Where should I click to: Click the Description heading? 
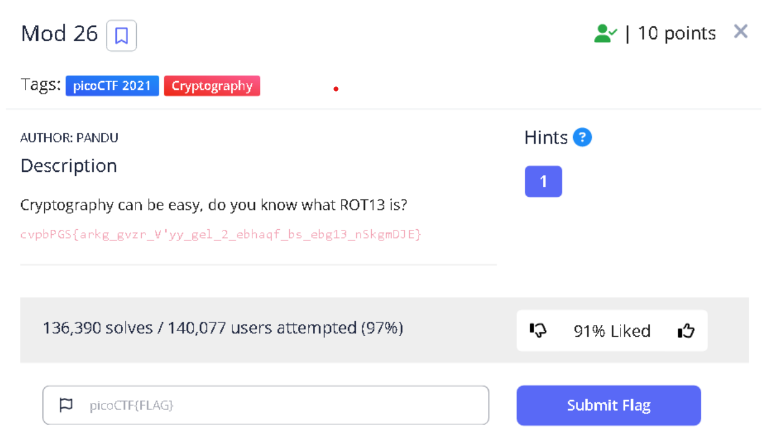[x=69, y=166]
